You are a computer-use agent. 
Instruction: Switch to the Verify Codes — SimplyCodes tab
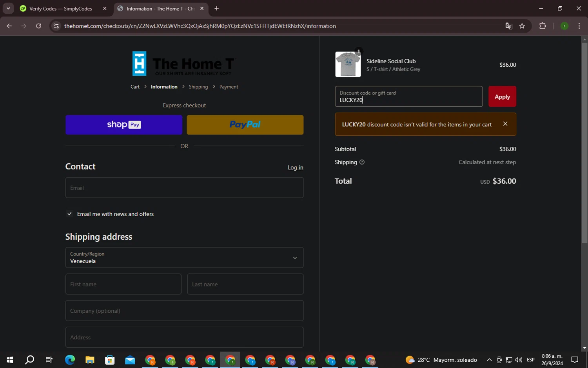[x=61, y=8]
